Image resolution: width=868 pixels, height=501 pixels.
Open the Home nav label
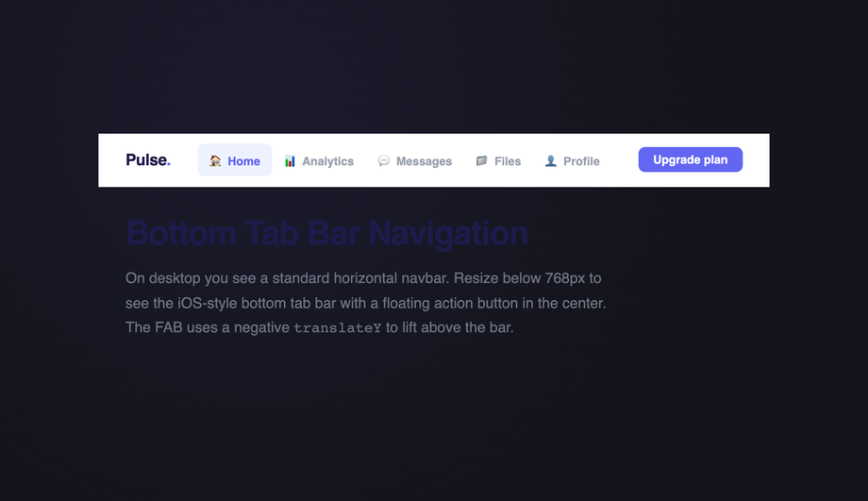coord(243,161)
